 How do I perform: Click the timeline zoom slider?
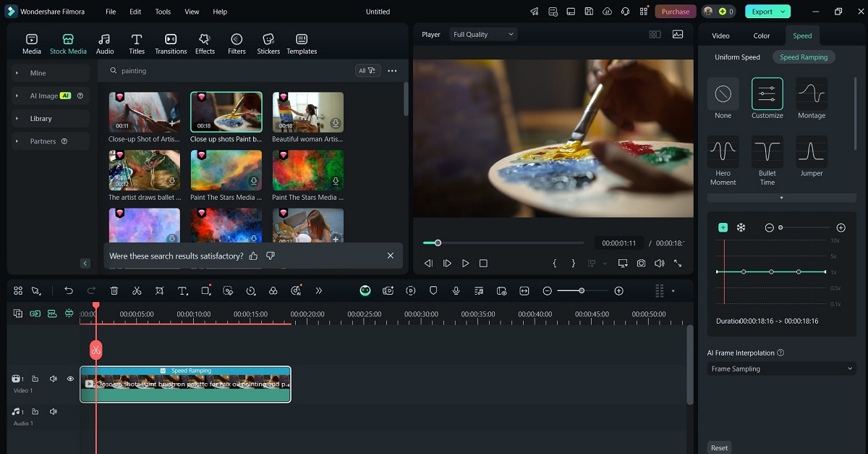pyautogui.click(x=582, y=290)
